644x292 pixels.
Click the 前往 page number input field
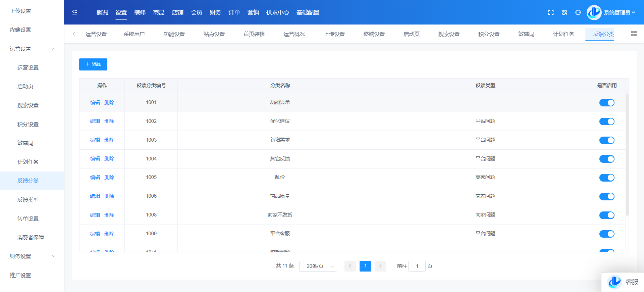(417, 266)
